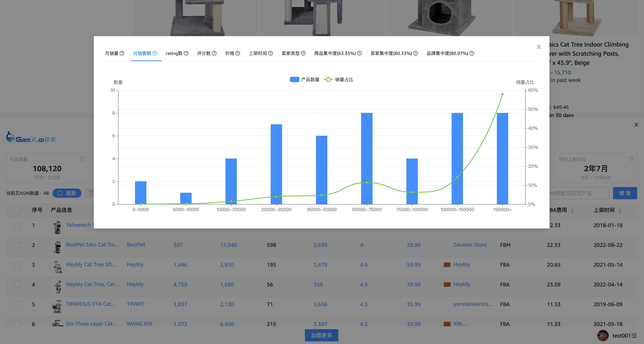Click the WANG XIN brand link
This screenshot has width=644, height=344.
(140, 324)
